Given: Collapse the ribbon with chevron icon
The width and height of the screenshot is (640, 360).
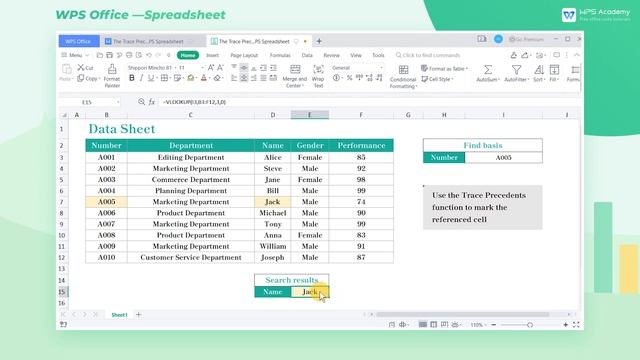Looking at the screenshot, I should coord(576,55).
